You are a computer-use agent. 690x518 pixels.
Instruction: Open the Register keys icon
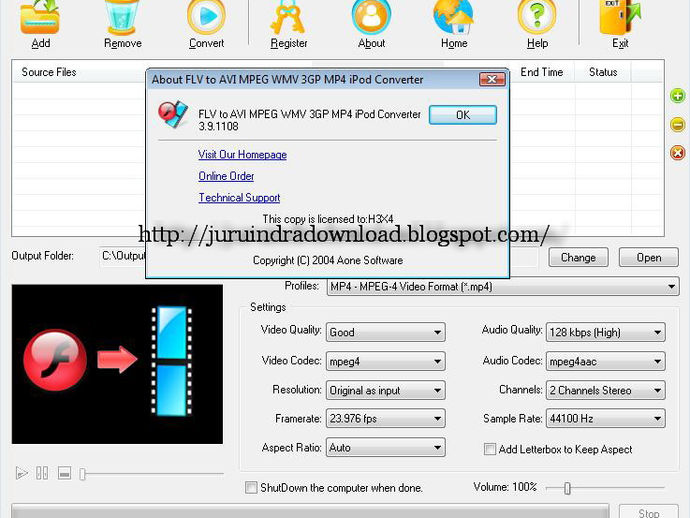[288, 18]
